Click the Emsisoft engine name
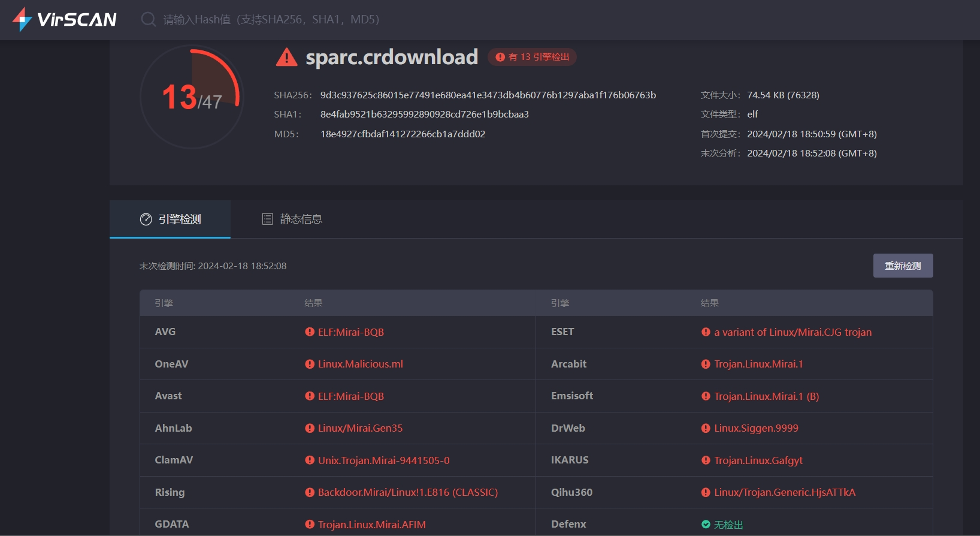The image size is (980, 536). click(x=572, y=396)
